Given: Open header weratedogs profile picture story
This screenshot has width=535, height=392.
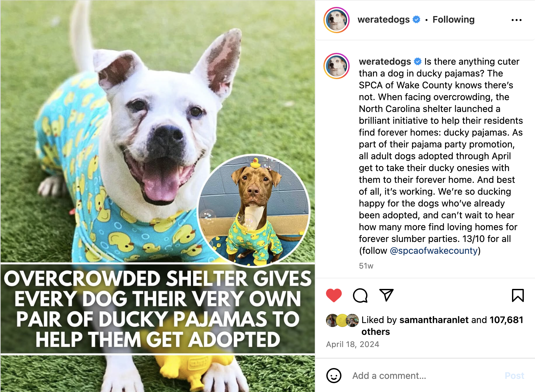Looking at the screenshot, I should coord(337,20).
